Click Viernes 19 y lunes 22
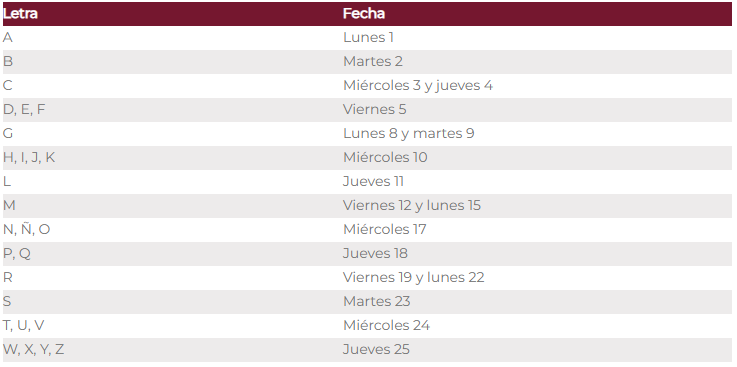This screenshot has height=367, width=737. [414, 277]
